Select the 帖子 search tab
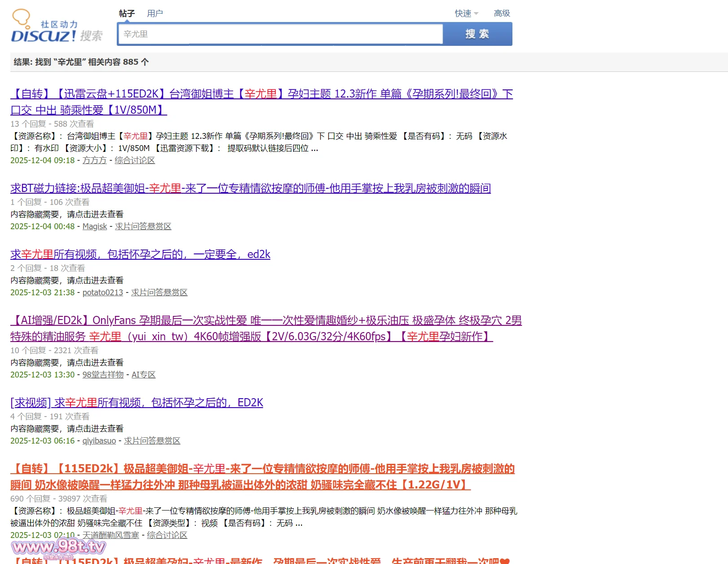This screenshot has width=728, height=564. [x=127, y=13]
